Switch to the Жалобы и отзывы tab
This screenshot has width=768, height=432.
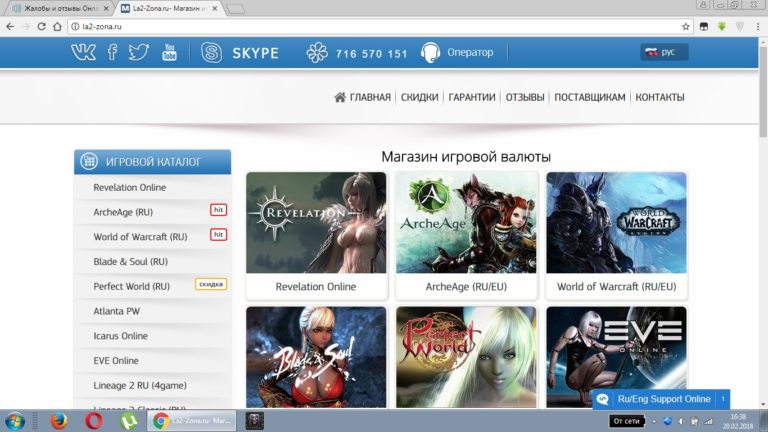coord(59,8)
